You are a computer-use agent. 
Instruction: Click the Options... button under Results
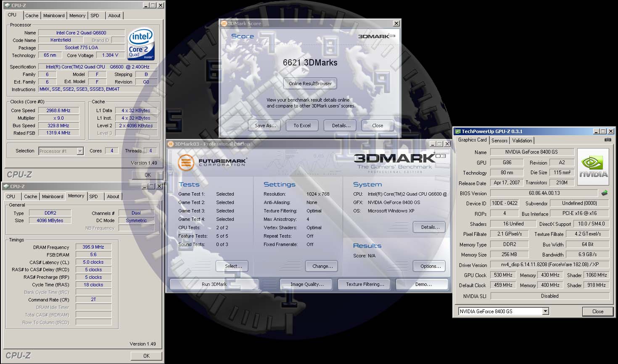(x=430, y=266)
